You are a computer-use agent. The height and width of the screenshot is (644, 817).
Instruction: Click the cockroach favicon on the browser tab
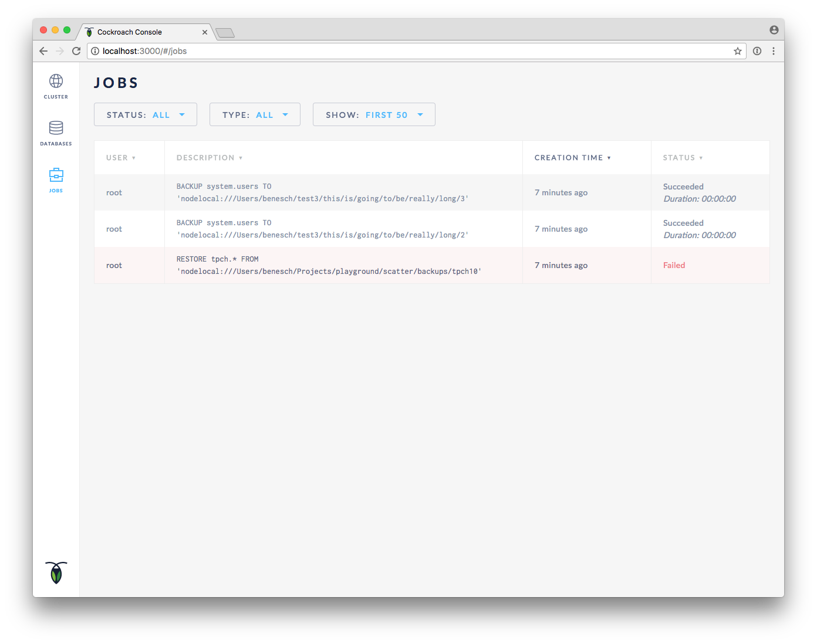click(89, 32)
